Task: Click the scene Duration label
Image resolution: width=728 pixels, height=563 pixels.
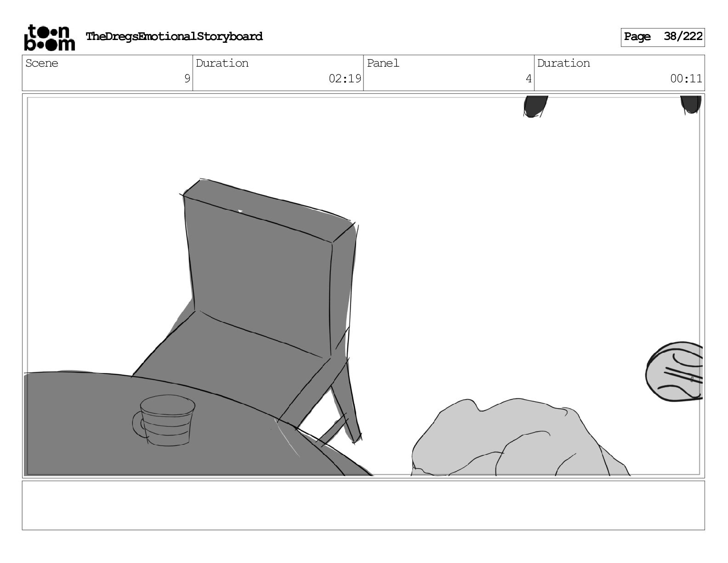Action: 222,63
